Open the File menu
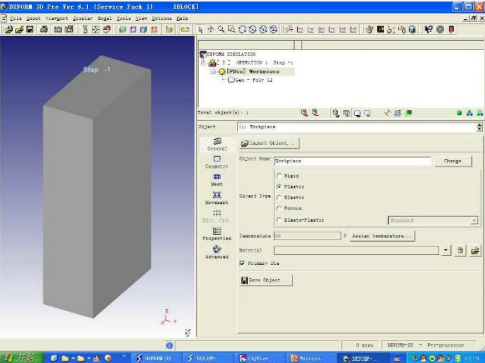This screenshot has width=485, height=363. (x=15, y=19)
